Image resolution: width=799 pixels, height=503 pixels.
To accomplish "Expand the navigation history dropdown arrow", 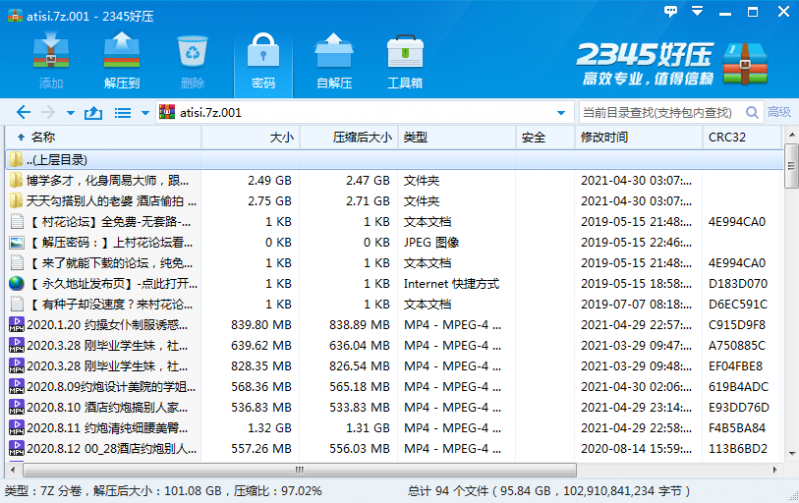I will tap(70, 113).
